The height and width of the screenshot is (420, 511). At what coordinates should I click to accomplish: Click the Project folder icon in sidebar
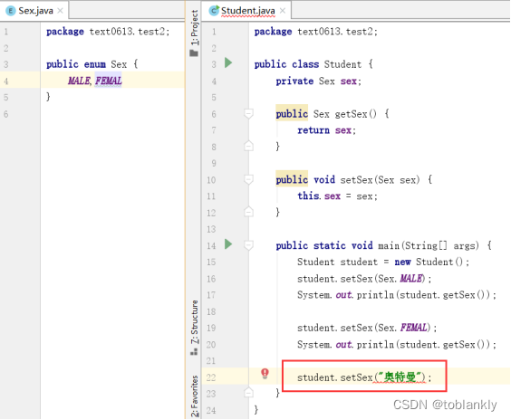click(x=194, y=53)
